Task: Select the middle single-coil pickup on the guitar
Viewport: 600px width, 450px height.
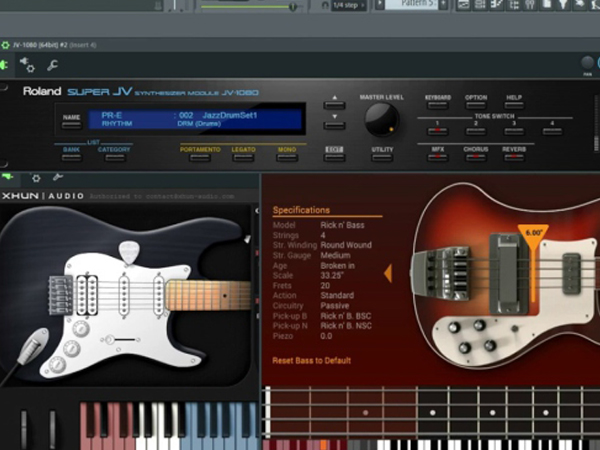Action: [124, 295]
